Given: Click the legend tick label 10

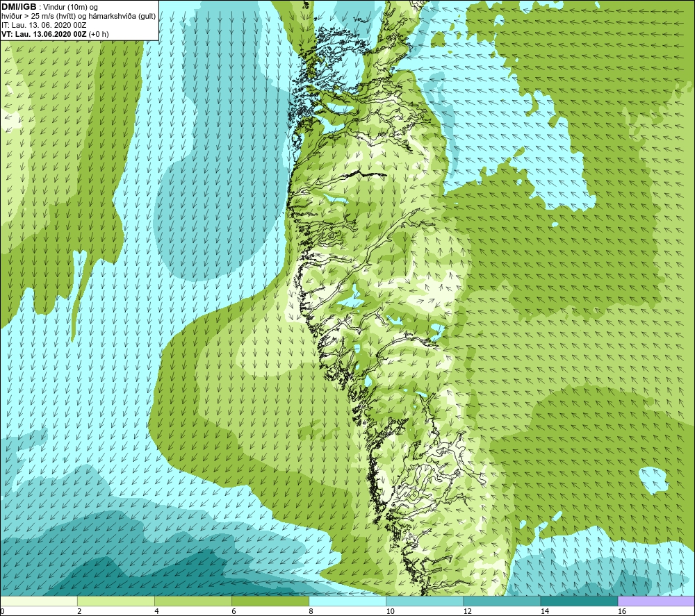Looking at the screenshot, I should [x=390, y=611].
